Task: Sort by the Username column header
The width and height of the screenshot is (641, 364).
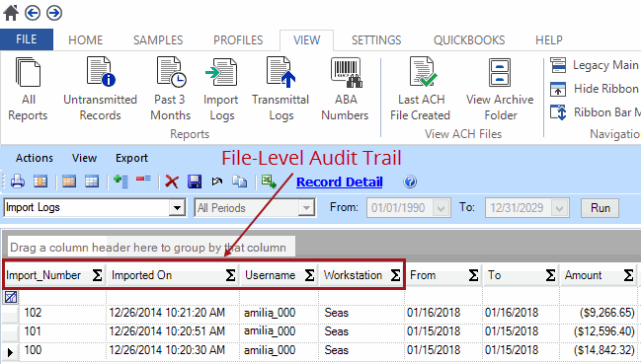Action: (x=271, y=275)
